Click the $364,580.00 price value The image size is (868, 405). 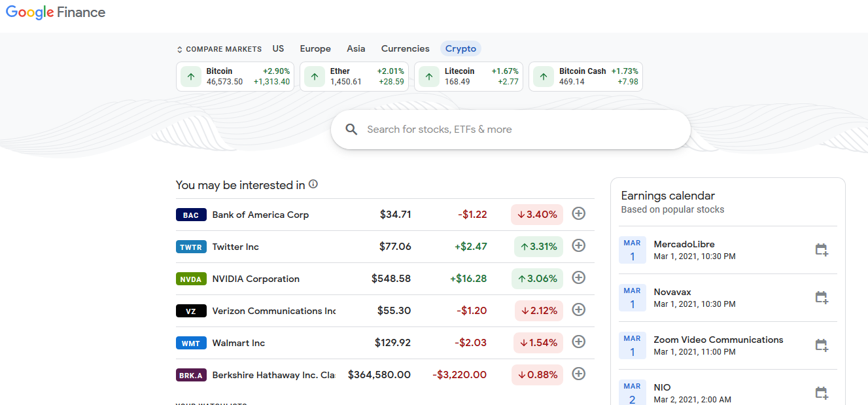[x=379, y=375]
